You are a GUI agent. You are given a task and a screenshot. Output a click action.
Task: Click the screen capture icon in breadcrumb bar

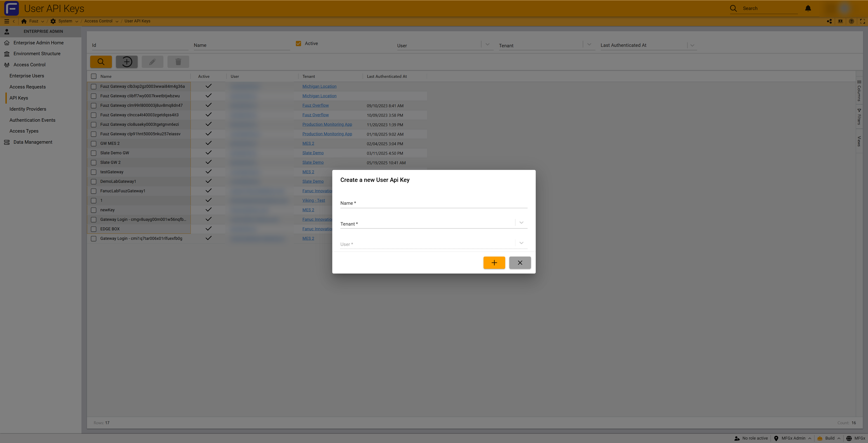click(x=840, y=21)
